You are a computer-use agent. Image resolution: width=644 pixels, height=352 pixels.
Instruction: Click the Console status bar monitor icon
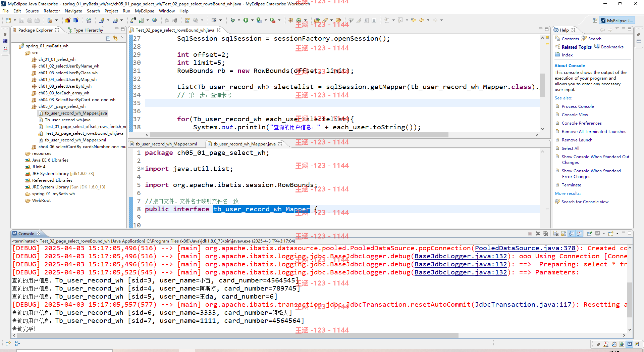[x=630, y=344]
